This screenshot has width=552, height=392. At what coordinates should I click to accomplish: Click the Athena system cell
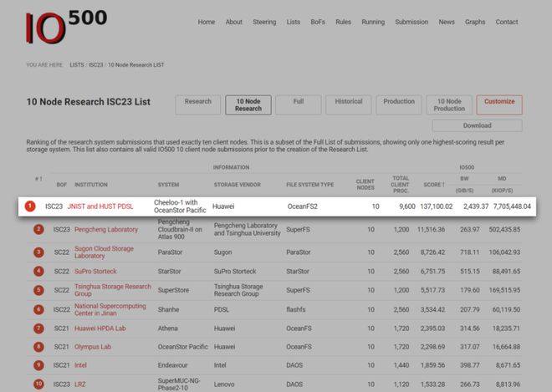pyautogui.click(x=167, y=328)
